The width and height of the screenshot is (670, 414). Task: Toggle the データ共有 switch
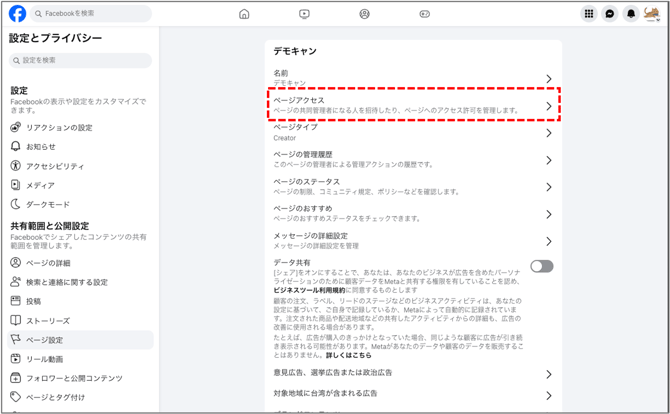point(541,266)
